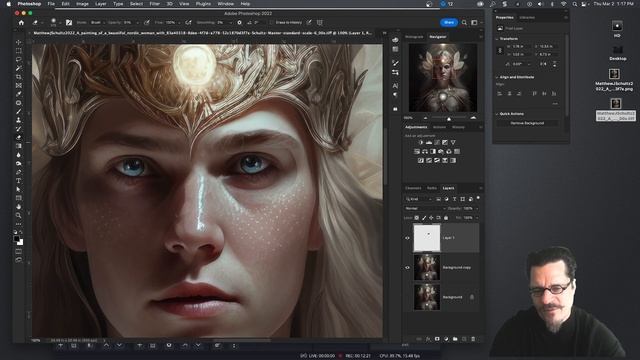Select the Clone Stamp tool

point(19,120)
